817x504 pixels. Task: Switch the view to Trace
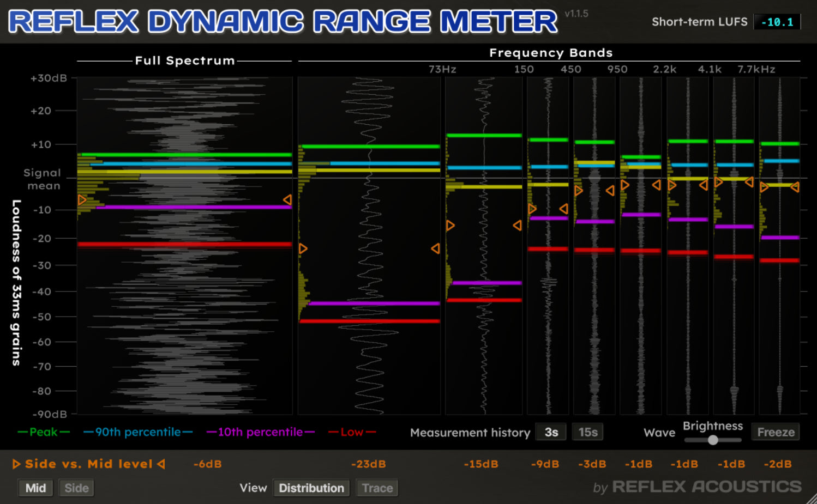tap(377, 488)
